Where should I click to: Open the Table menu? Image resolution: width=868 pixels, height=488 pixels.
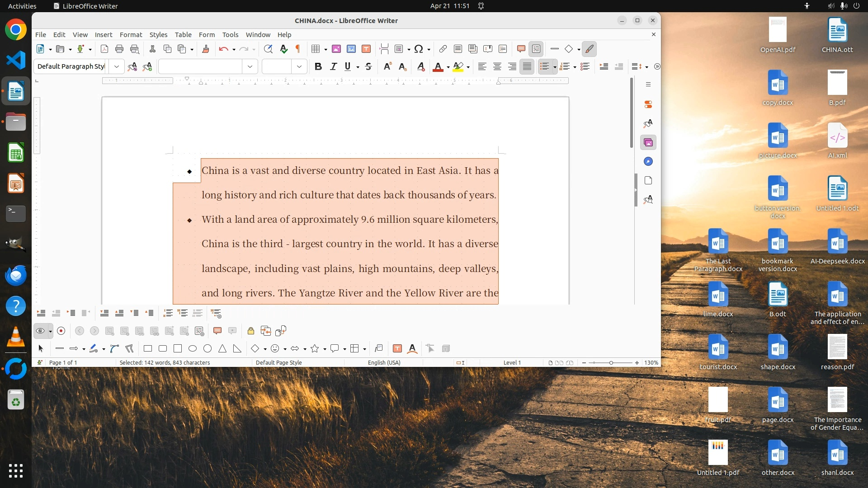[183, 34]
